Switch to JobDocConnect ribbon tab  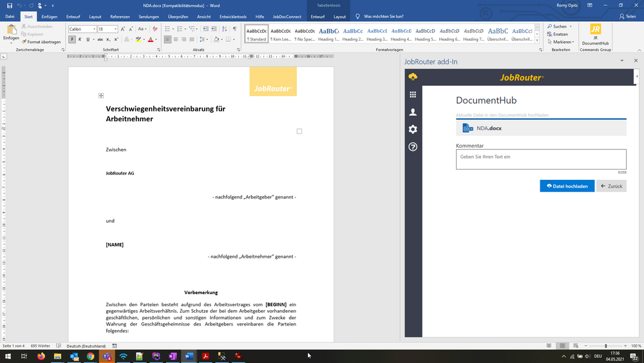pos(287,17)
